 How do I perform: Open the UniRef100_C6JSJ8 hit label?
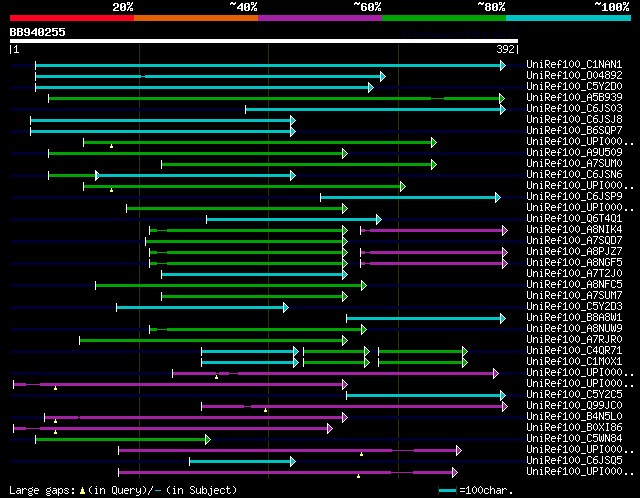click(x=574, y=119)
